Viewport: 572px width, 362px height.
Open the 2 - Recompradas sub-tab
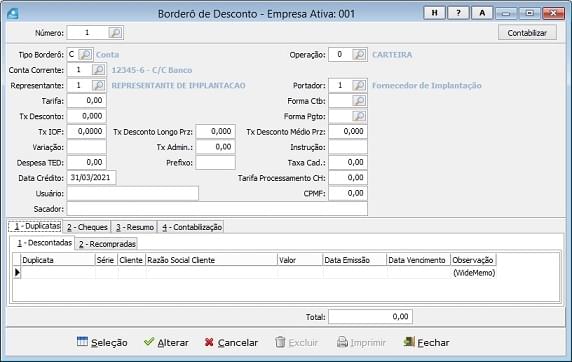pyautogui.click(x=107, y=244)
